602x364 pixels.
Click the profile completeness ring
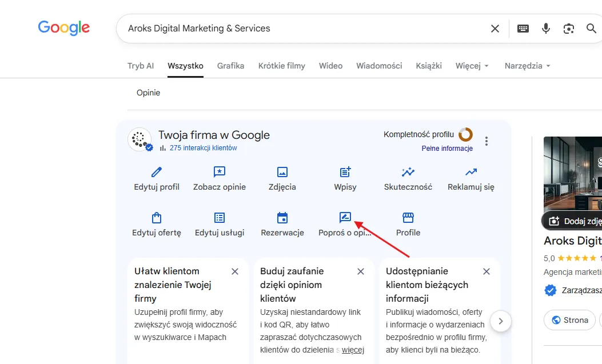click(466, 135)
